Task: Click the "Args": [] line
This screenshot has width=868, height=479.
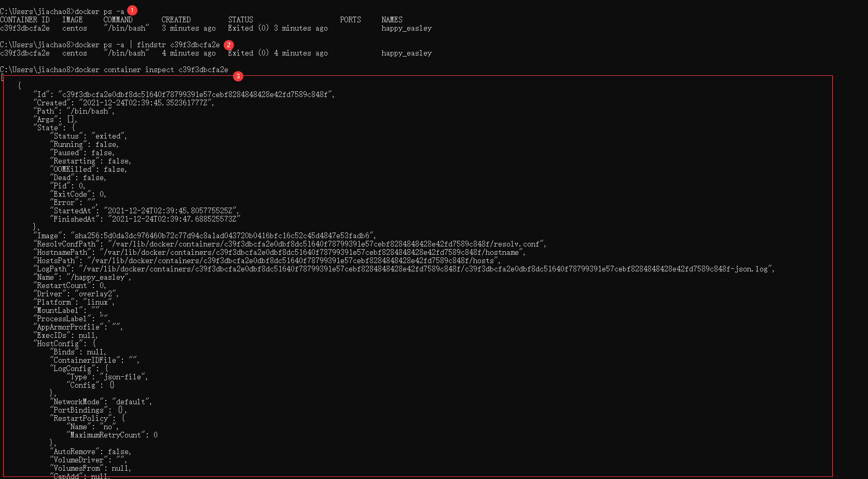Action: (x=56, y=119)
